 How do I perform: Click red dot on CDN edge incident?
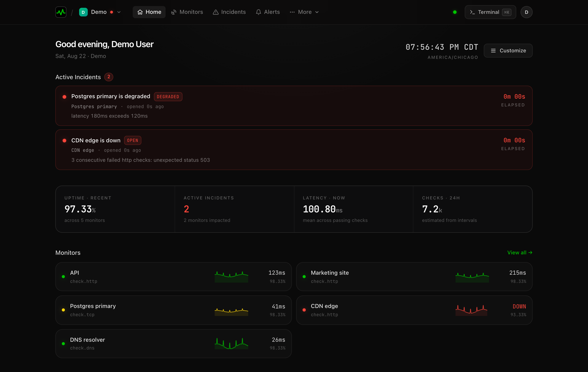point(64,140)
